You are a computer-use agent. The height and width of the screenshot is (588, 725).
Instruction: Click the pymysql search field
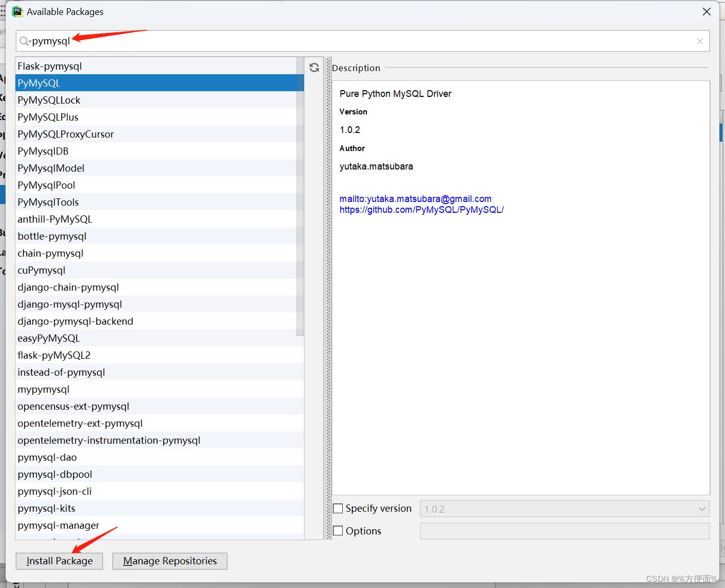(362, 41)
